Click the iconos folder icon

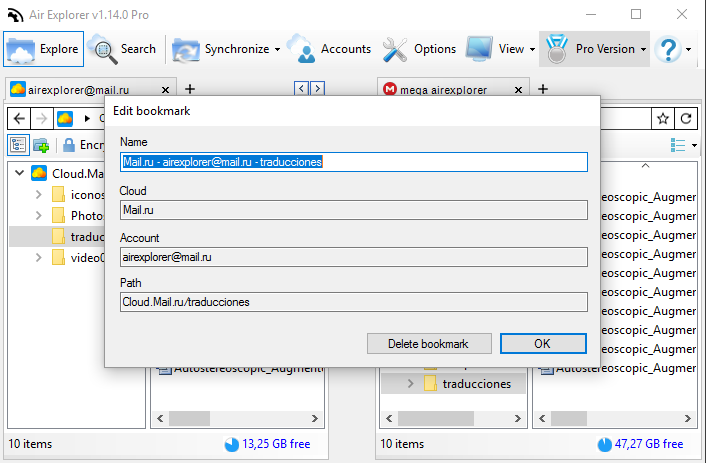(58, 195)
